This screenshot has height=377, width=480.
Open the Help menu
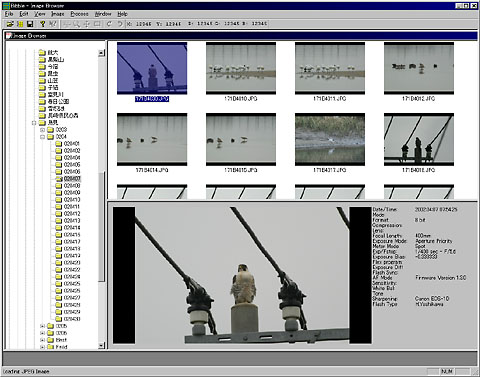pos(122,14)
